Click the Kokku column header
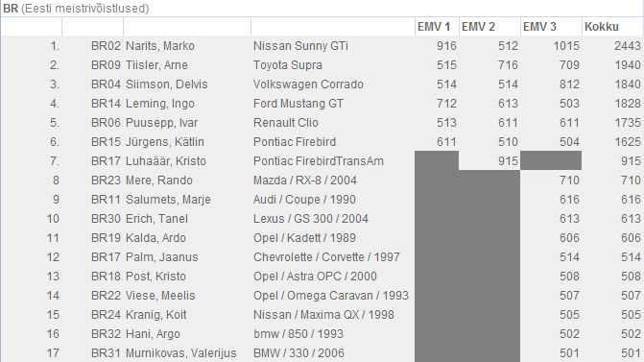This screenshot has width=644, height=362. pos(601,27)
